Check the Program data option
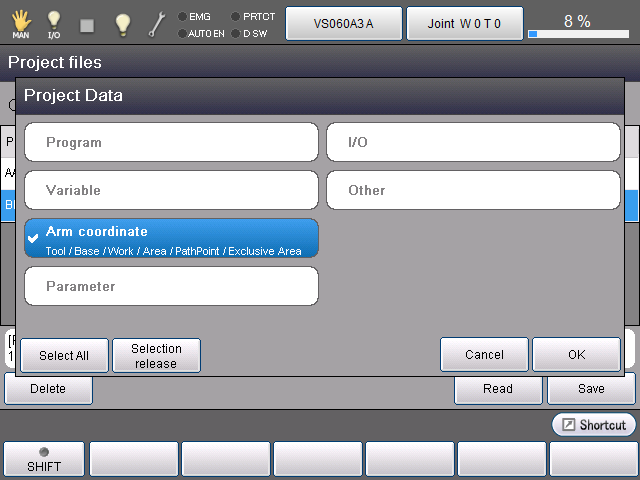The image size is (640, 480). (171, 142)
